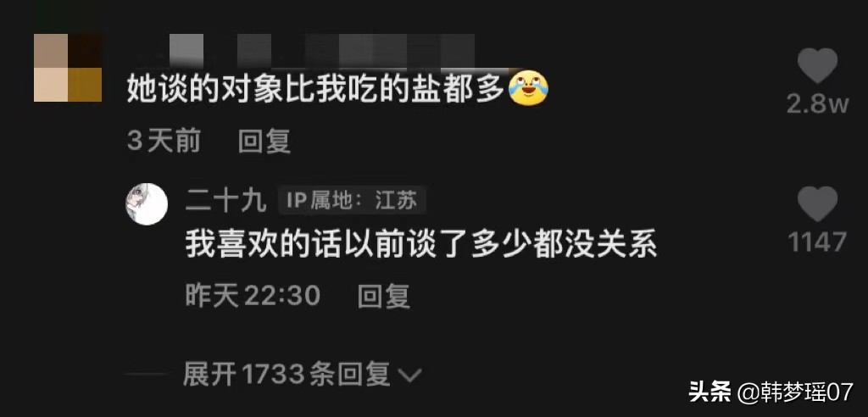
Task: Tap the IP属地:江苏 location tag
Action: (x=352, y=202)
